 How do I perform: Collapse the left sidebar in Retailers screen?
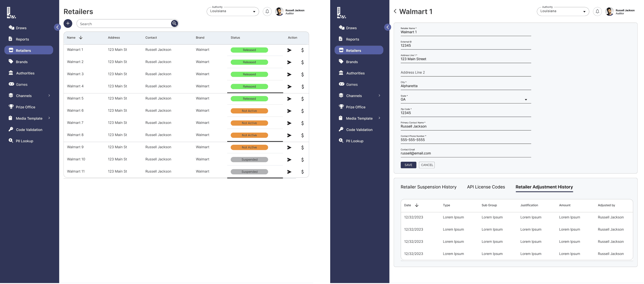coord(57,27)
